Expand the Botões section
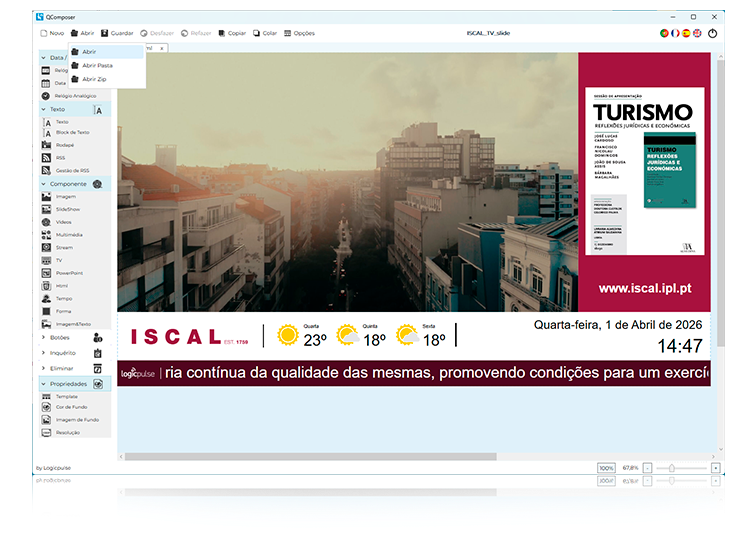The image size is (756, 550). (60, 338)
